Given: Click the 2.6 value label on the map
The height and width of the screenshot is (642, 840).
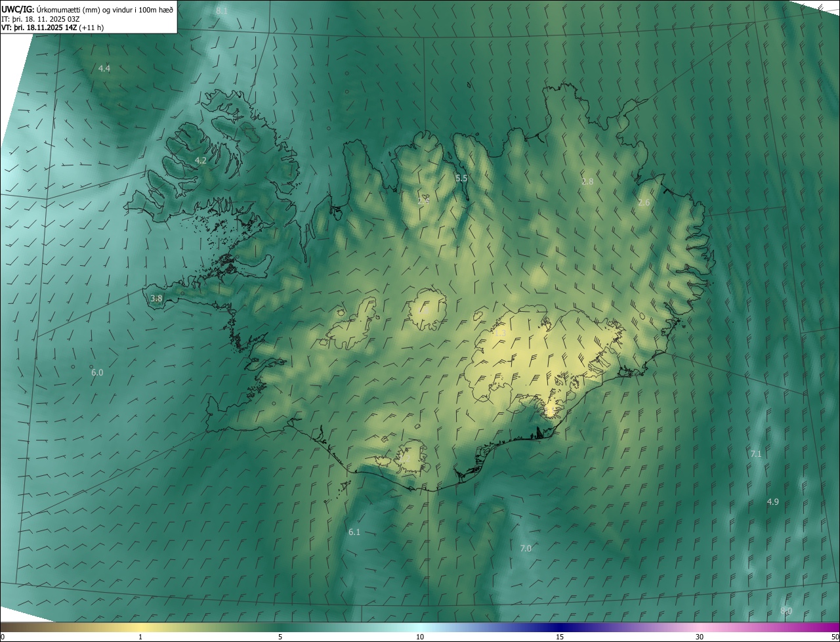Looking at the screenshot, I should click(644, 202).
